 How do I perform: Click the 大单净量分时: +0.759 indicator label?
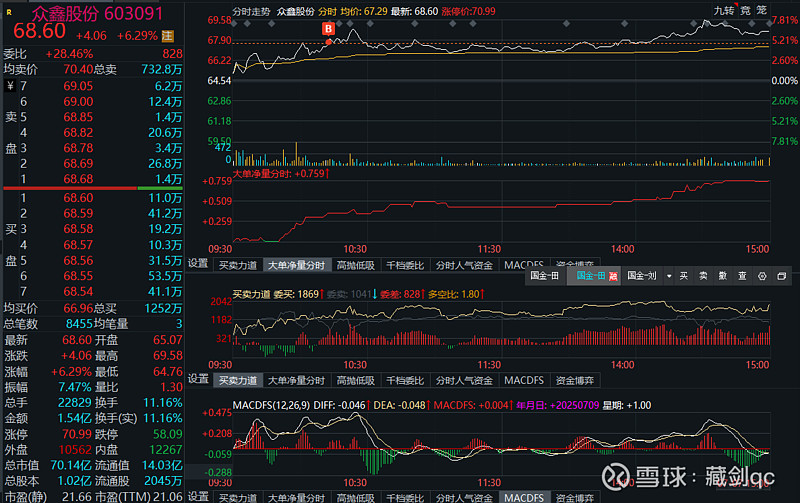(x=281, y=173)
